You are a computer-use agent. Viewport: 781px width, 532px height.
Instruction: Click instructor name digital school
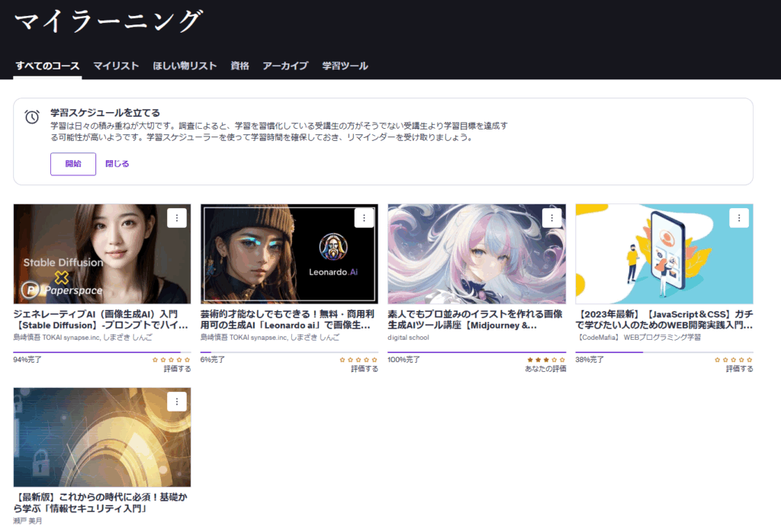tap(409, 338)
